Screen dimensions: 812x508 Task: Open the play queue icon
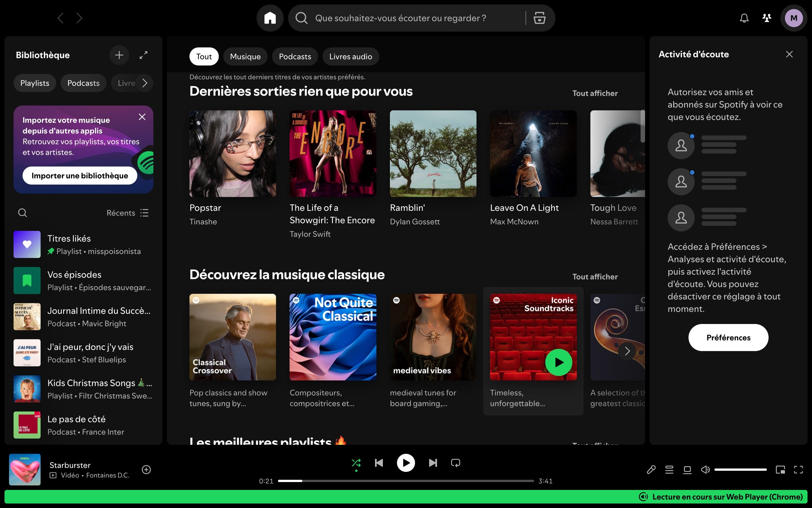669,469
